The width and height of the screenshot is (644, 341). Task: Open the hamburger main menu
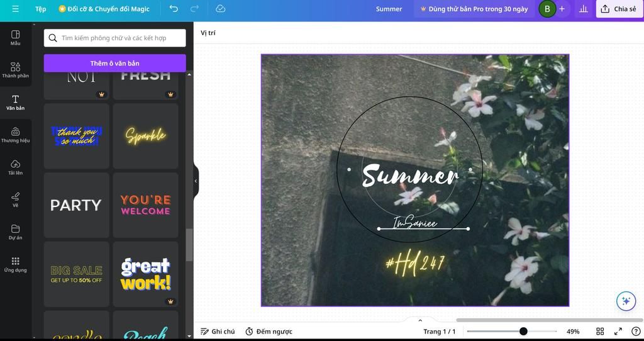[15, 9]
